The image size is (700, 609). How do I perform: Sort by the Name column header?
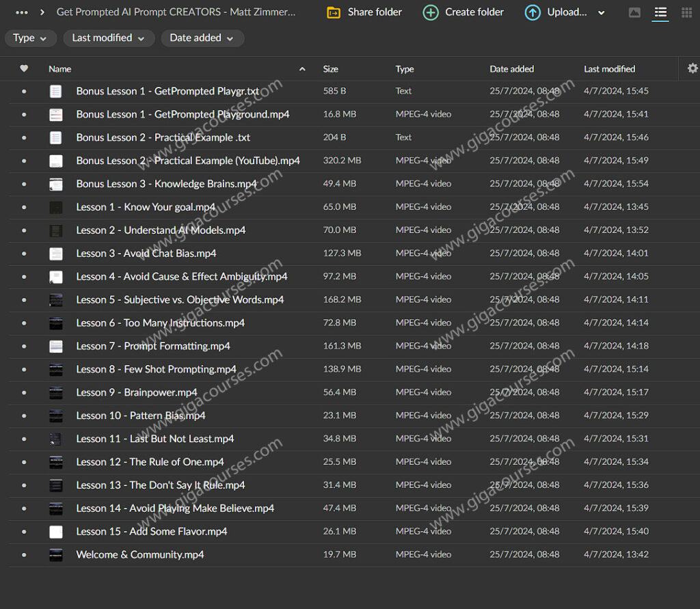[x=60, y=69]
